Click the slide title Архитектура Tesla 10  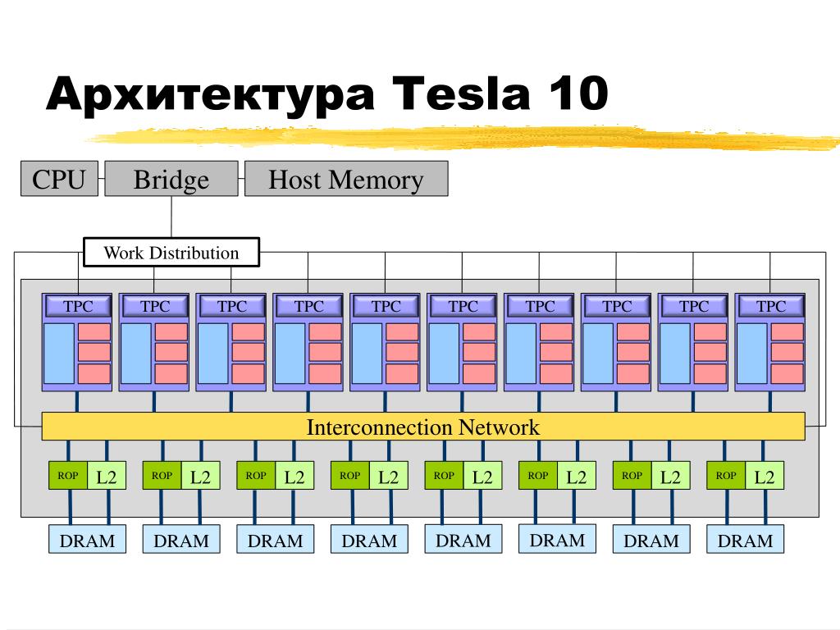(x=327, y=94)
